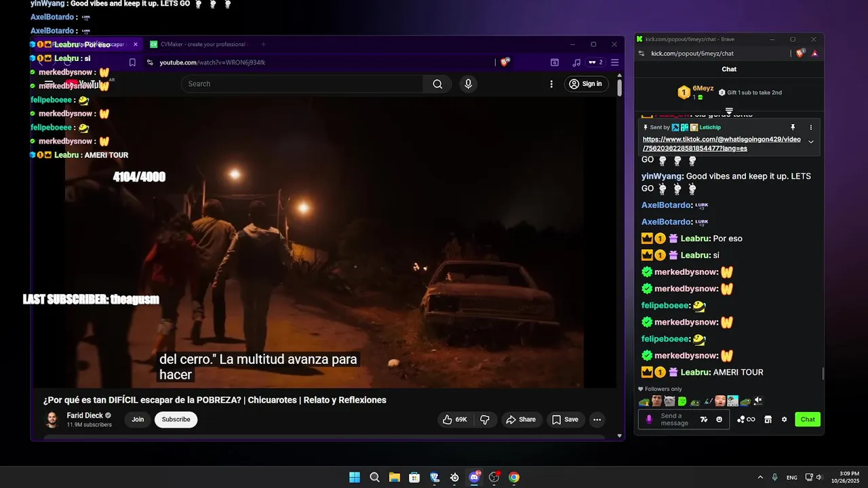Open Letichip profile from pinned message
Screen dimensions: 868x488
(x=710, y=127)
